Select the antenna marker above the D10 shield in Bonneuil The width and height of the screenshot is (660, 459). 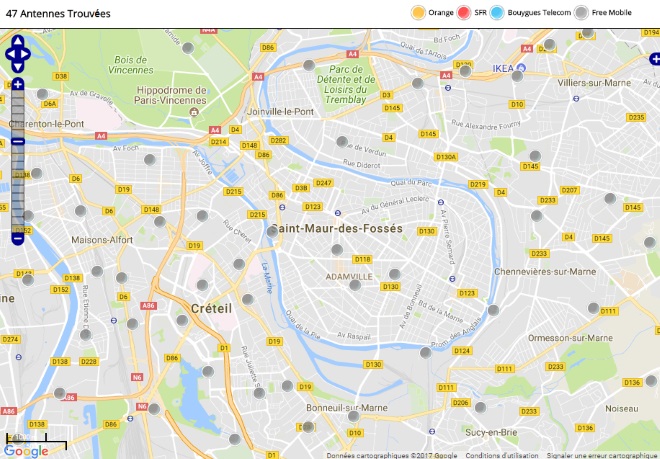[354, 416]
